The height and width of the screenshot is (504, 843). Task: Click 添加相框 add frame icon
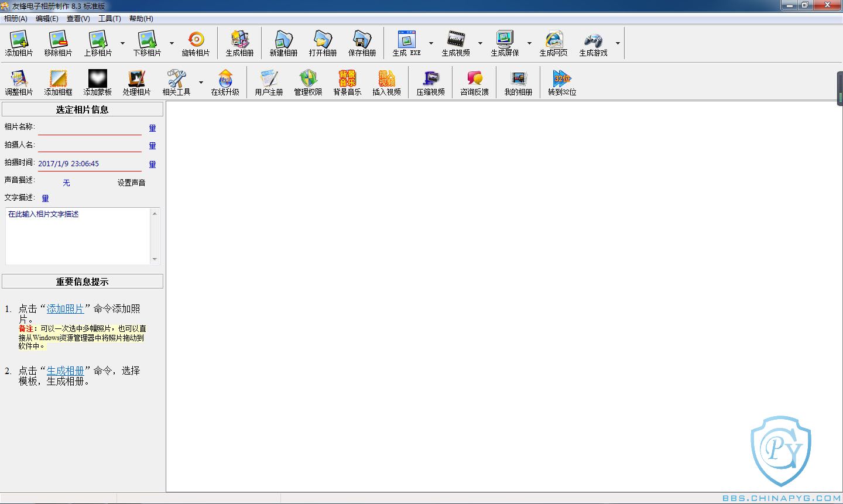pos(58,83)
